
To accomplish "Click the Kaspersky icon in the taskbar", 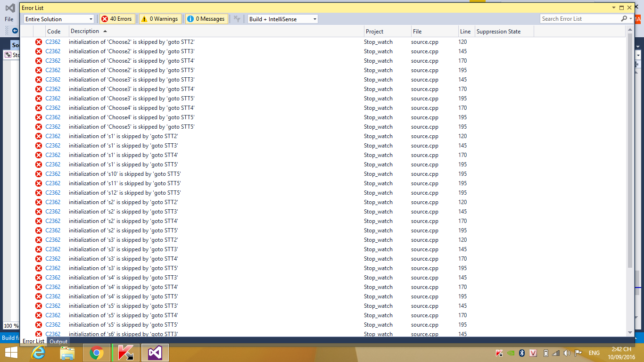I will (x=126, y=353).
